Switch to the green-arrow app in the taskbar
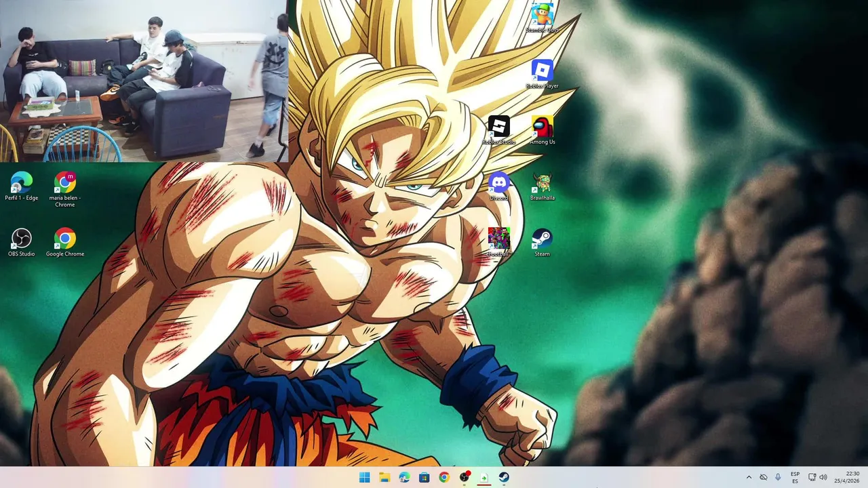The height and width of the screenshot is (488, 868). tap(484, 477)
